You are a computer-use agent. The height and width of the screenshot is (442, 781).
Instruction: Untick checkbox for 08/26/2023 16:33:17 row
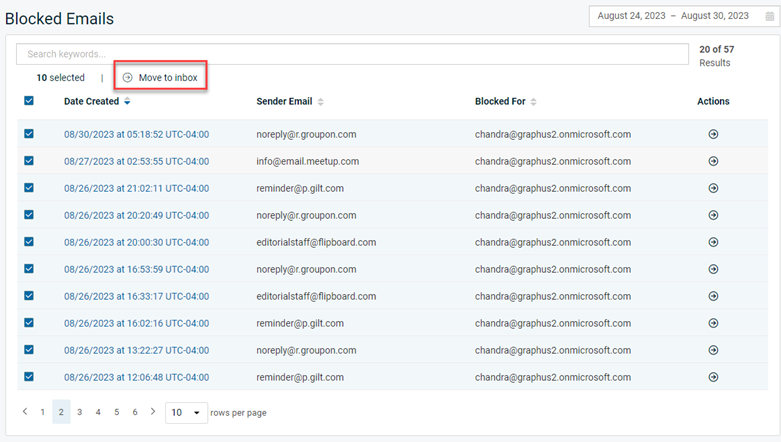(x=29, y=296)
